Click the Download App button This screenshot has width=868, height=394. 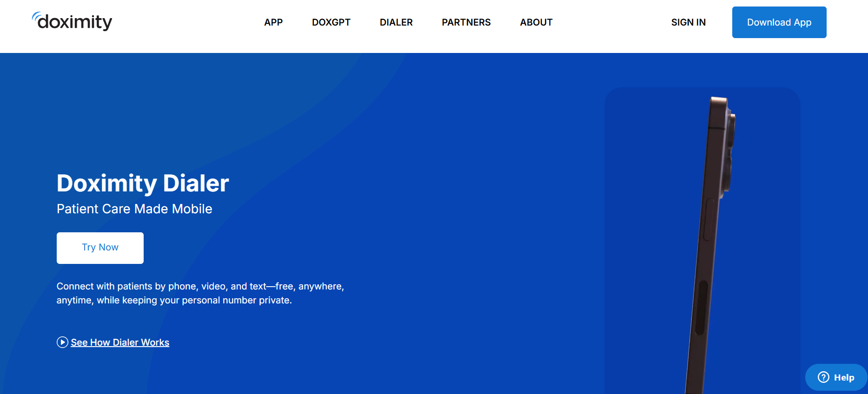click(x=779, y=22)
